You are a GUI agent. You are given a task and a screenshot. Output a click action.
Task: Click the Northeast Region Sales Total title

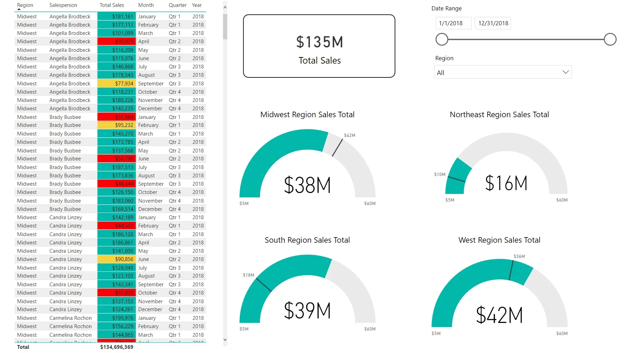499,114
